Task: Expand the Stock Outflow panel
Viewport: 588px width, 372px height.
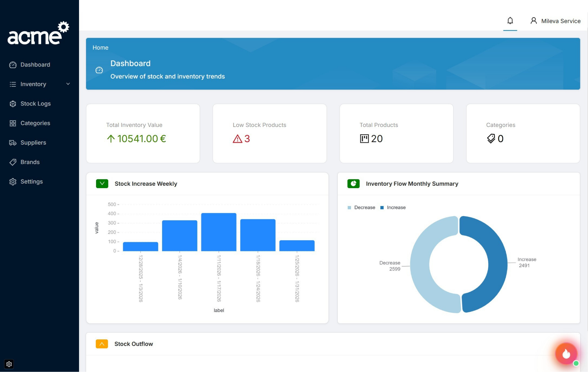Action: [x=102, y=343]
